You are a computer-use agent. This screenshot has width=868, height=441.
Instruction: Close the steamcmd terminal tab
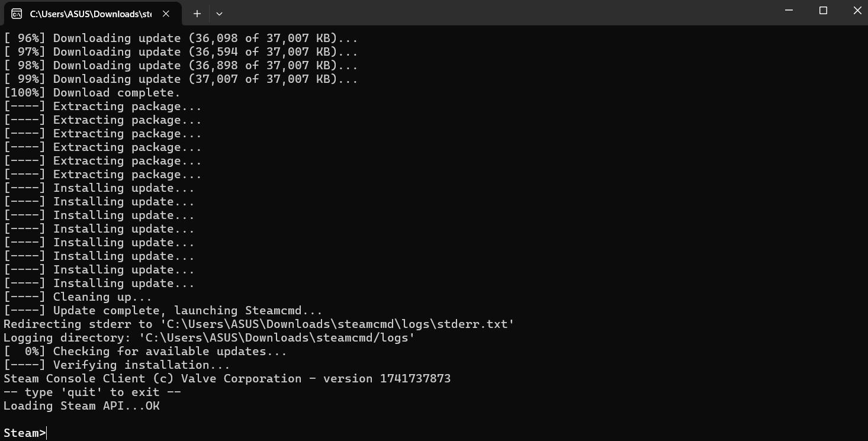click(166, 14)
